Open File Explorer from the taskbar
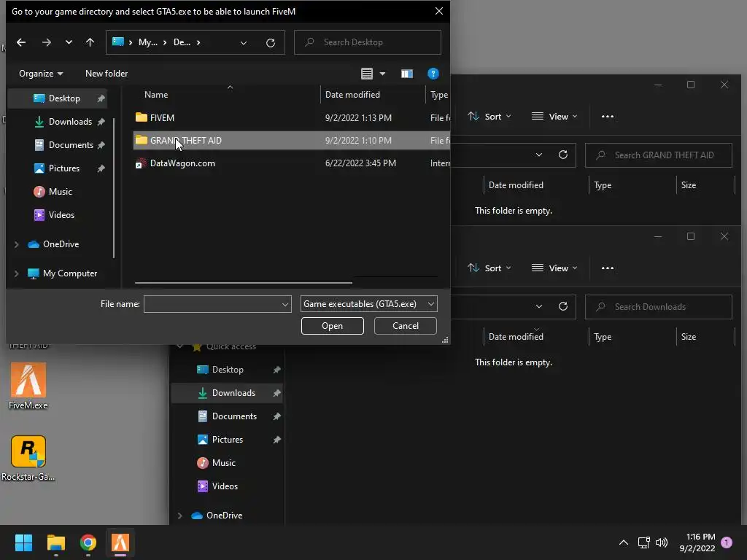 (55, 542)
